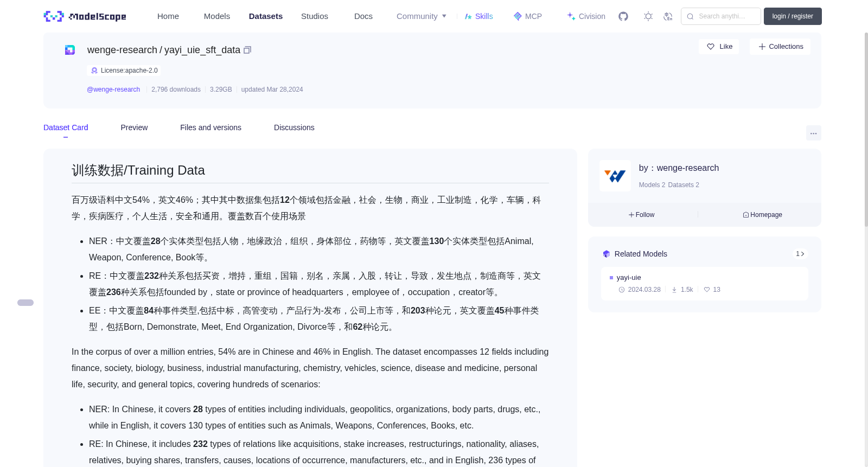Open the Skills link

coord(478,16)
